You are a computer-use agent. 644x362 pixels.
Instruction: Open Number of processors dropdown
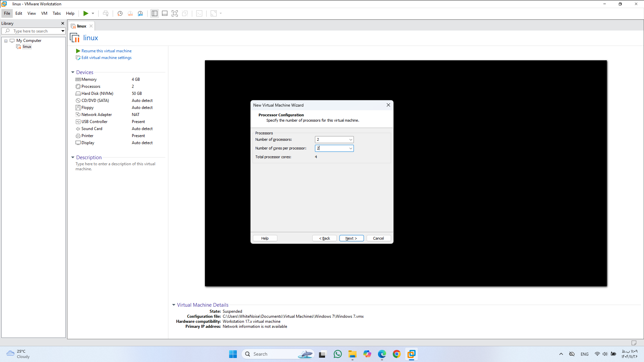point(351,140)
